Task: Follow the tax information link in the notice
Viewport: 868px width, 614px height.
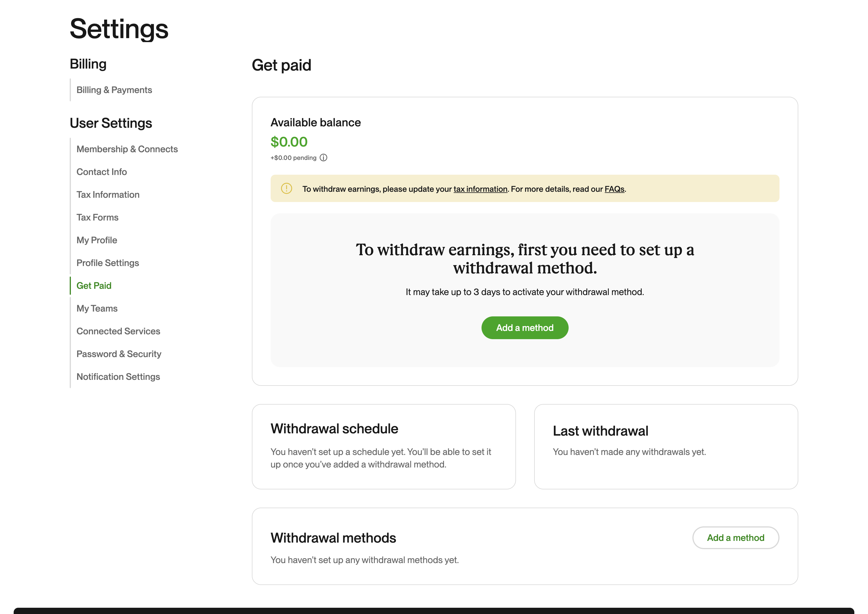Action: pos(480,189)
